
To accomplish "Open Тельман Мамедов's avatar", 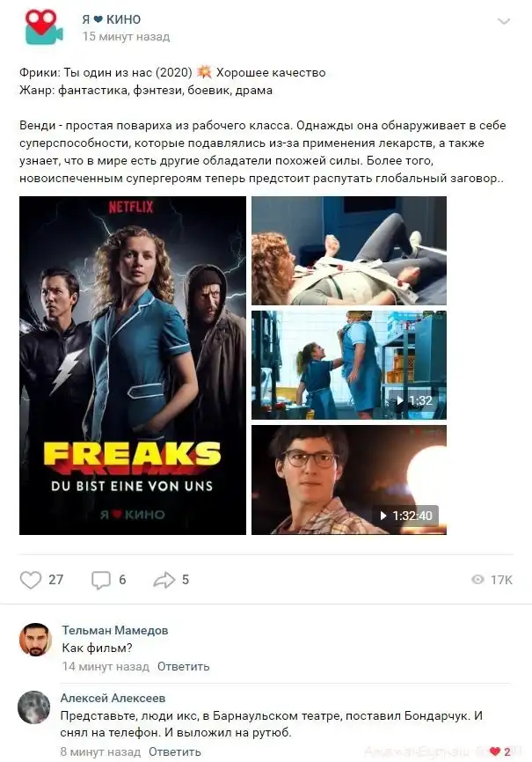I will (x=35, y=640).
